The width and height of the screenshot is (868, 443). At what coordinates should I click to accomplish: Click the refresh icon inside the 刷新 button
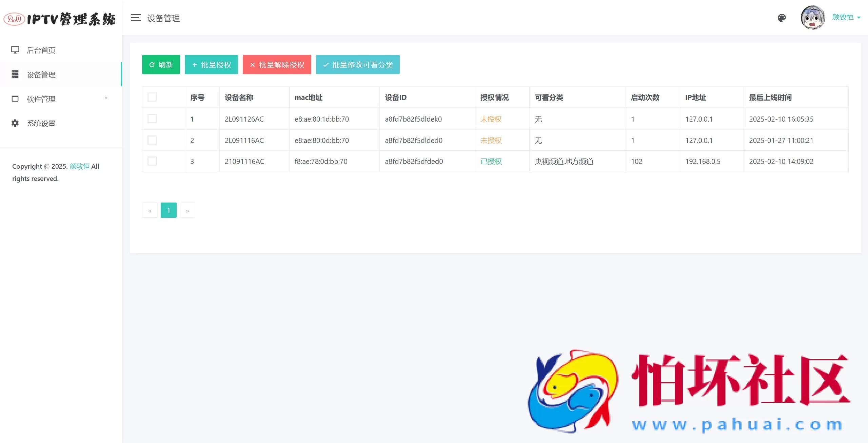(152, 64)
